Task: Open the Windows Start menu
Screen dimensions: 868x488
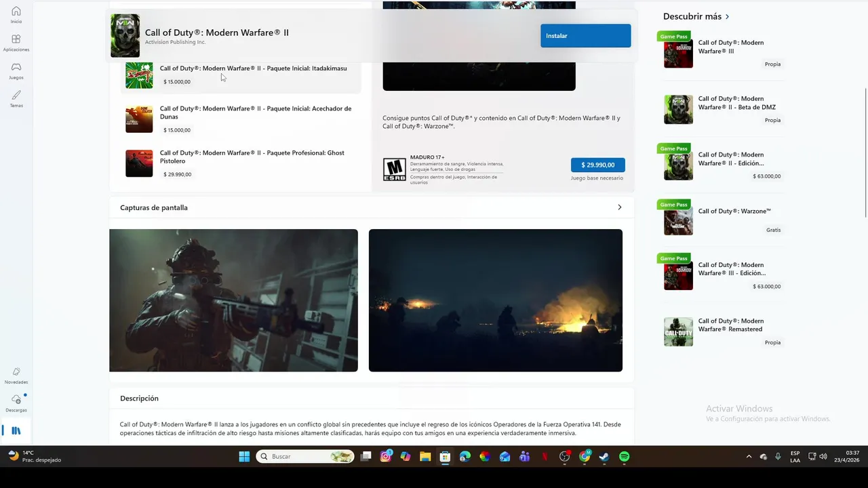Action: click(x=244, y=457)
